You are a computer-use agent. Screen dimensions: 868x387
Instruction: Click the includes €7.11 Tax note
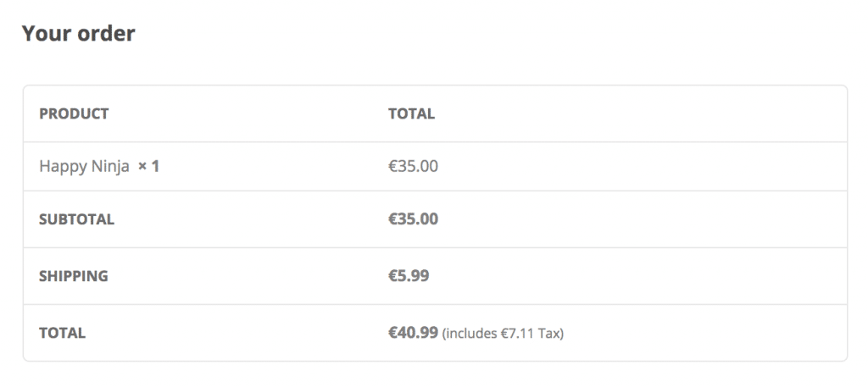pos(503,334)
